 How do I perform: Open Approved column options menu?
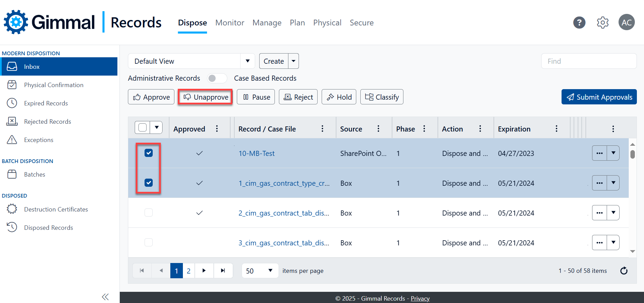point(217,129)
